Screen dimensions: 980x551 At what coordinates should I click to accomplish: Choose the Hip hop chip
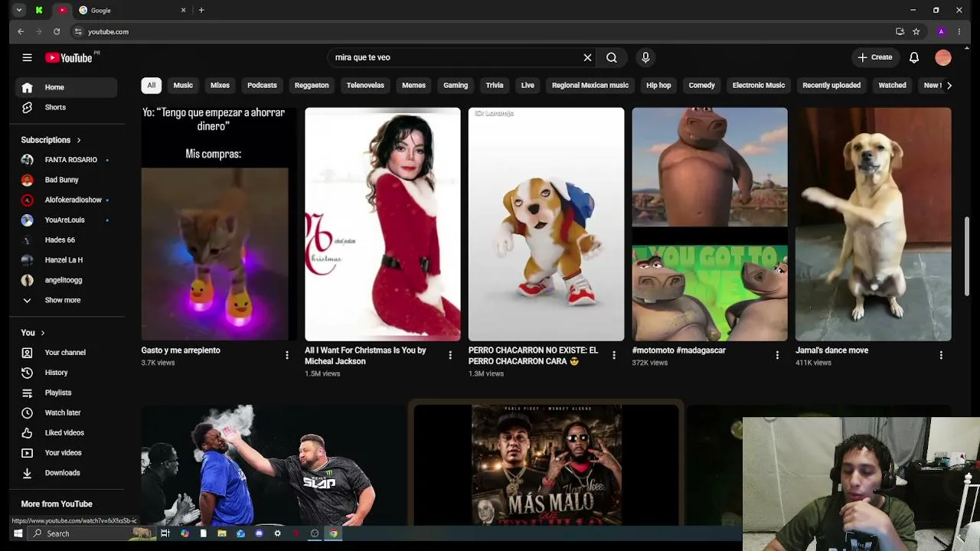click(658, 85)
